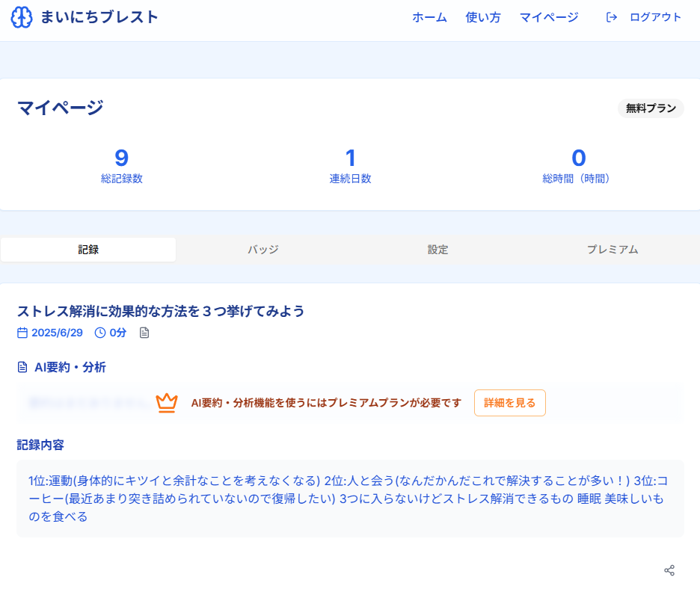The height and width of the screenshot is (595, 700).
Task: Open the ストレス解消 record title
Action: pyautogui.click(x=161, y=311)
